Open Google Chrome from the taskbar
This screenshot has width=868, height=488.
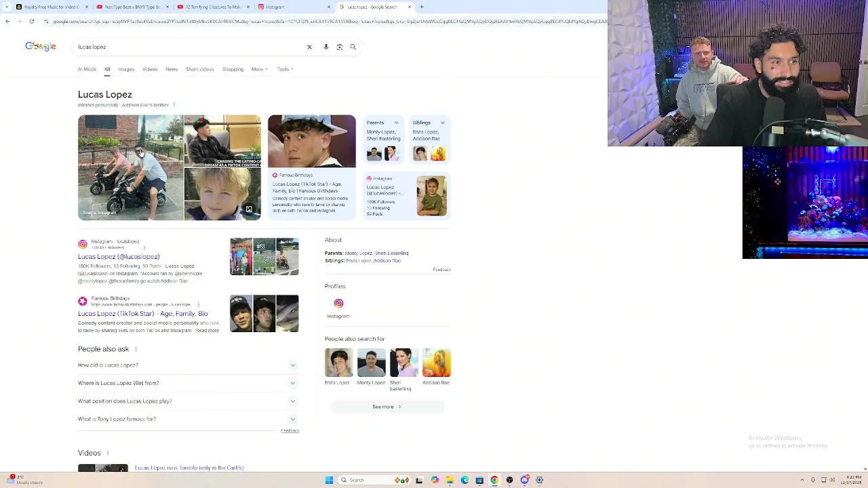click(494, 480)
